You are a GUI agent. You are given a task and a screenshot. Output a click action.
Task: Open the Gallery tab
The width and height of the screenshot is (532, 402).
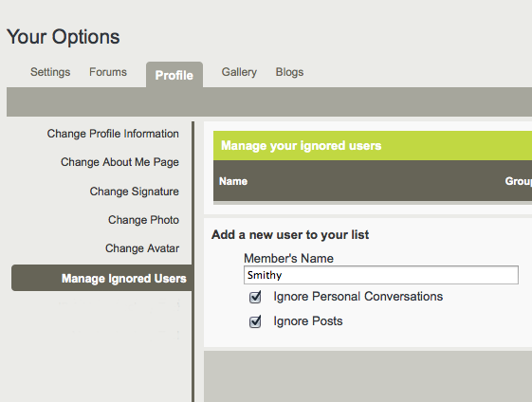point(239,72)
